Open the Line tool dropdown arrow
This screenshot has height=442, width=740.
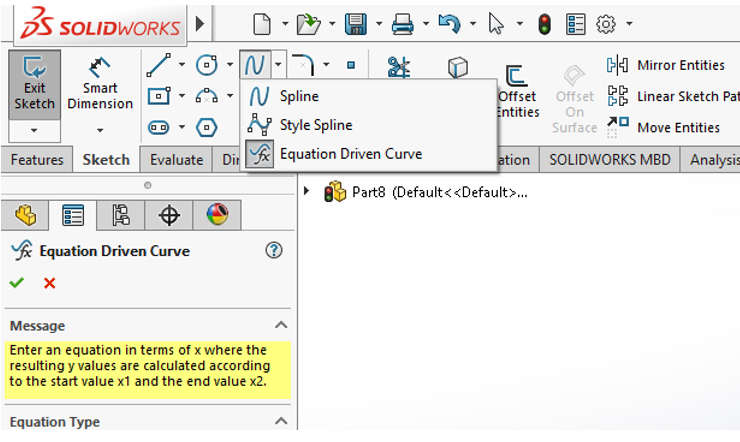182,65
